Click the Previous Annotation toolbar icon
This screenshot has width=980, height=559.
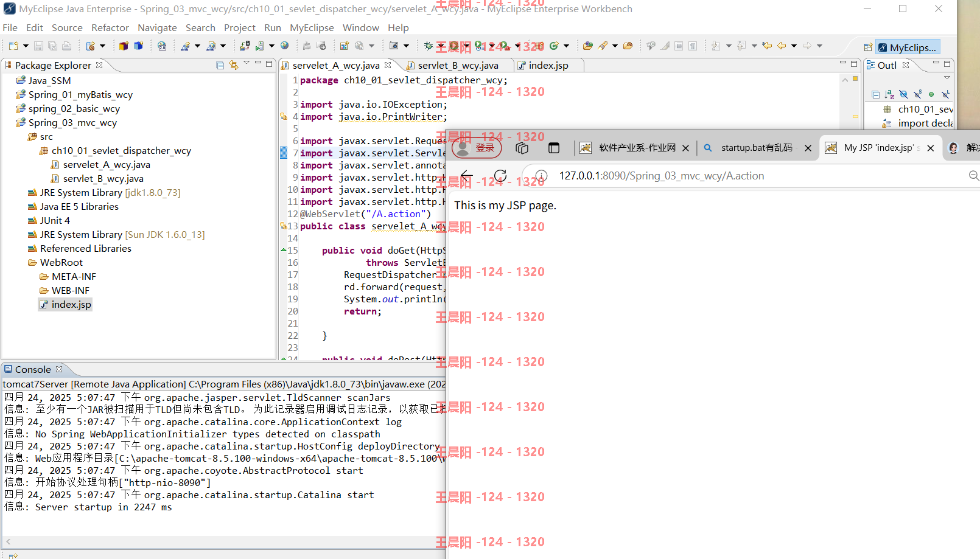(741, 46)
